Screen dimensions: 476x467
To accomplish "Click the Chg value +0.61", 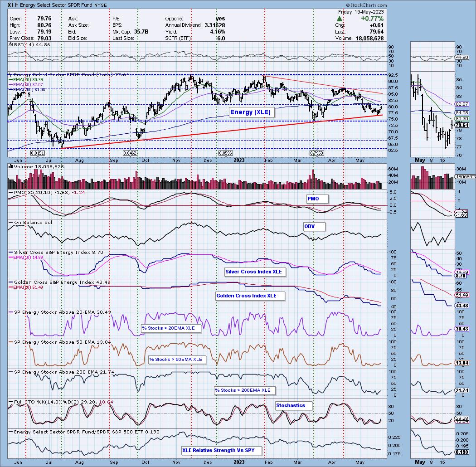I will coord(376,25).
